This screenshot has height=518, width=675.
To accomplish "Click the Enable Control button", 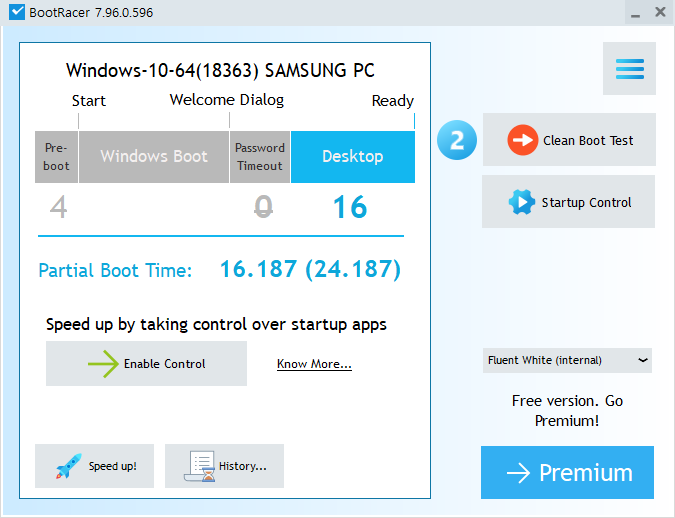I will click(146, 363).
